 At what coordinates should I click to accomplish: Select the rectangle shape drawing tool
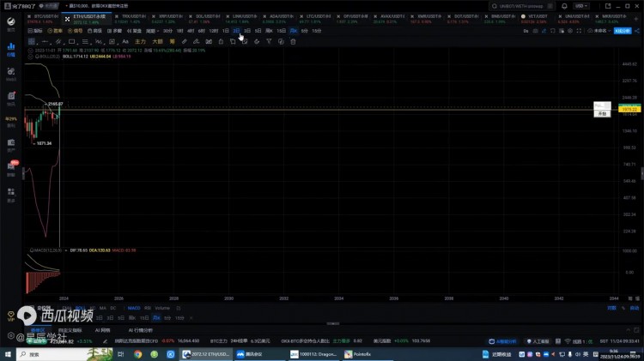71,41
